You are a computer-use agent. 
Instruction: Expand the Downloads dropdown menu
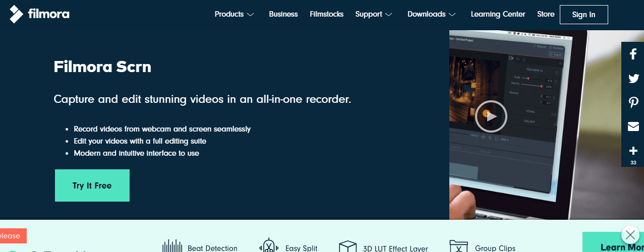(x=432, y=14)
